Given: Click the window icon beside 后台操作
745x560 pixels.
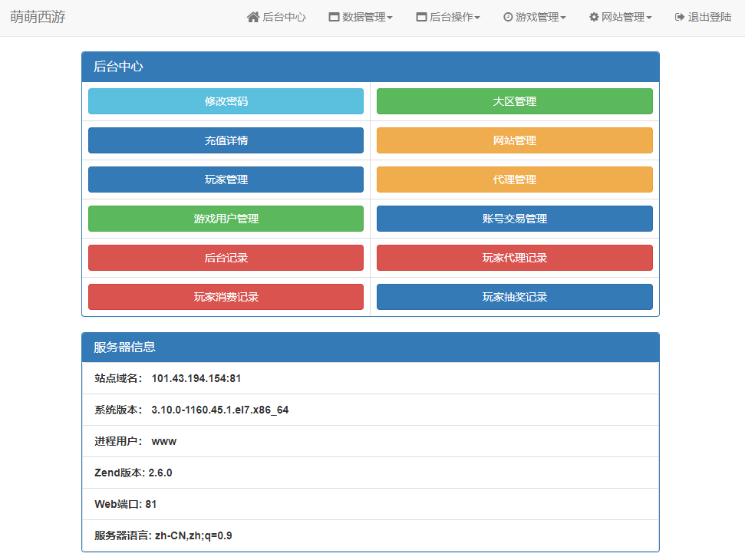Looking at the screenshot, I should [x=421, y=17].
